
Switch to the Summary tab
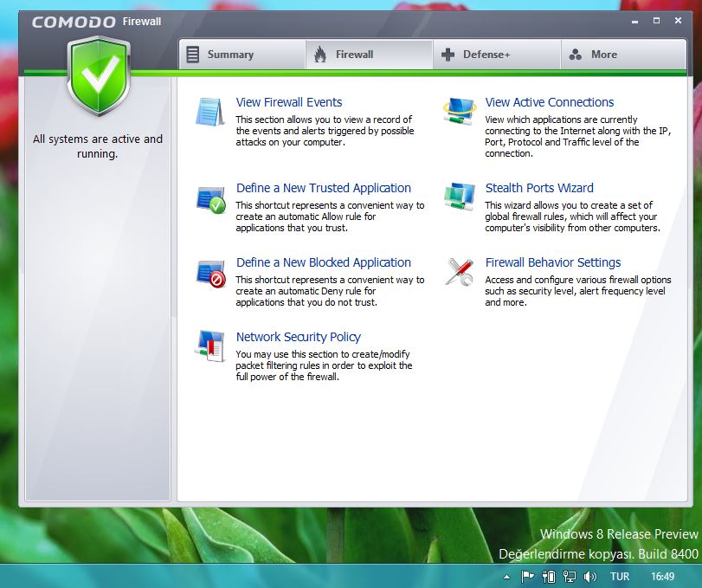(x=242, y=55)
